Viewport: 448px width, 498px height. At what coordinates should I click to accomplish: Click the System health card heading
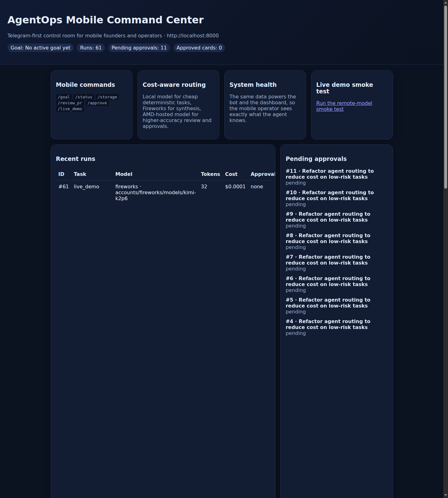[x=253, y=85]
